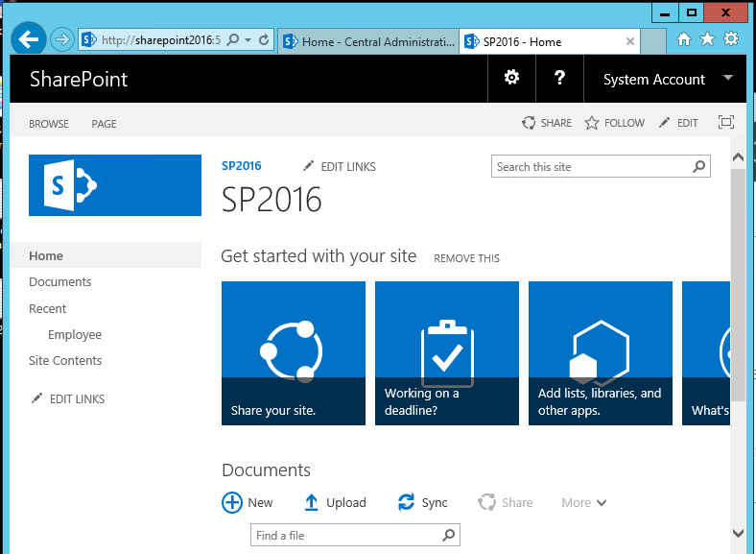
Task: Click Add lists, libraries, and other apps tile
Action: (601, 353)
